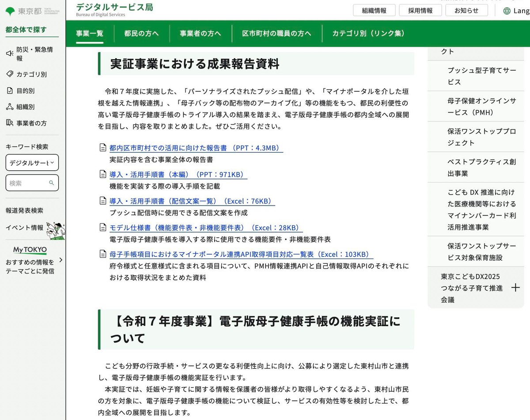This screenshot has height=420, width=530.
Task: Click the globe icon next to Language
Action: (x=507, y=11)
